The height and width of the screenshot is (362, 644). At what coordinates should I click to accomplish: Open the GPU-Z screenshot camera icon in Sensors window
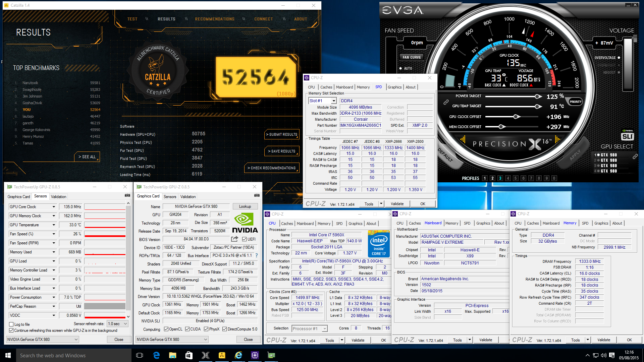[x=127, y=195]
